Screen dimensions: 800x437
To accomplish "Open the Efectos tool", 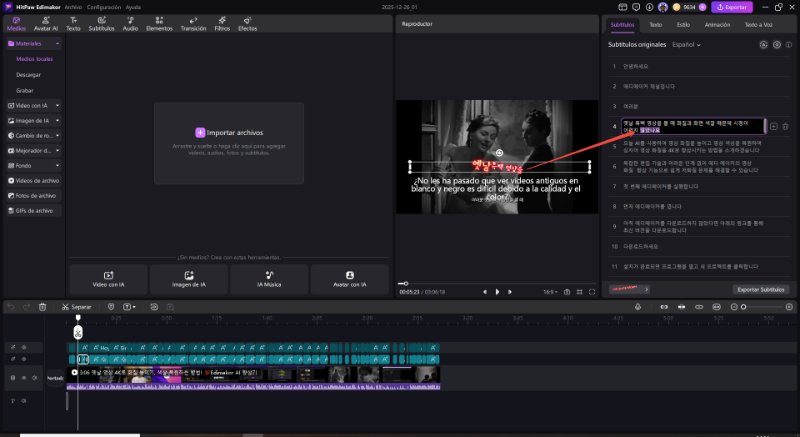I will [x=247, y=24].
